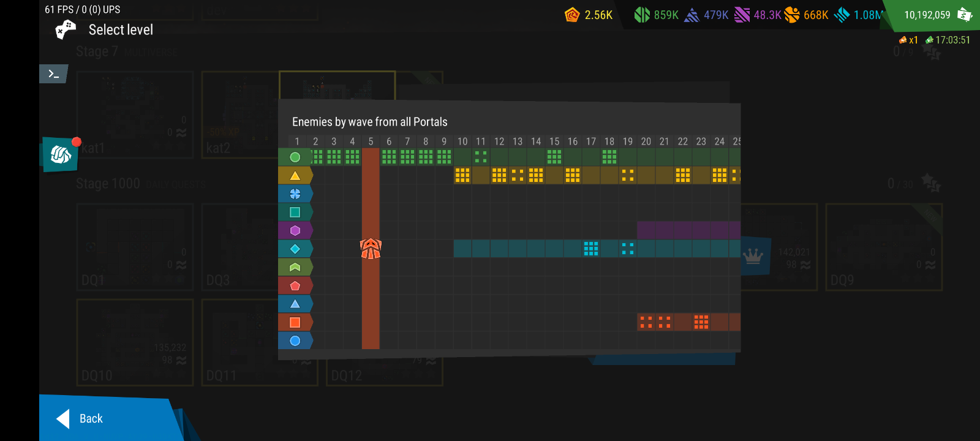This screenshot has height=441, width=980.
Task: Click the wave 20 column header
Action: point(646,141)
